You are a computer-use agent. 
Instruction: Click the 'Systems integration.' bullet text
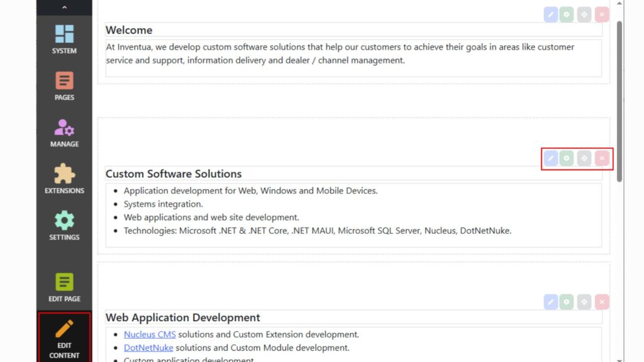tap(164, 204)
